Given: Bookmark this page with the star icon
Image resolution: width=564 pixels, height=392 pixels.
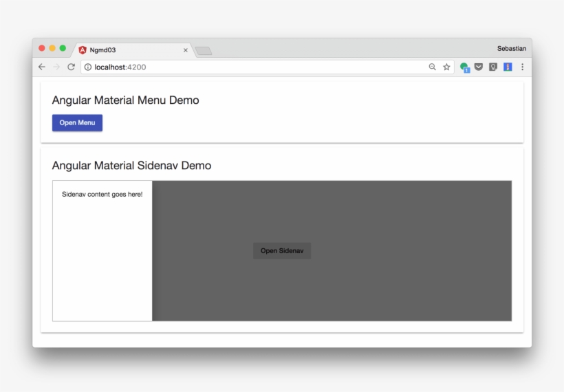Looking at the screenshot, I should 447,67.
